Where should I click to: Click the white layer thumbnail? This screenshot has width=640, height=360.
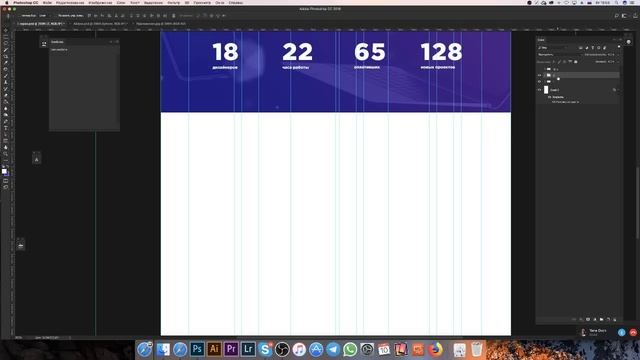pyautogui.click(x=546, y=90)
